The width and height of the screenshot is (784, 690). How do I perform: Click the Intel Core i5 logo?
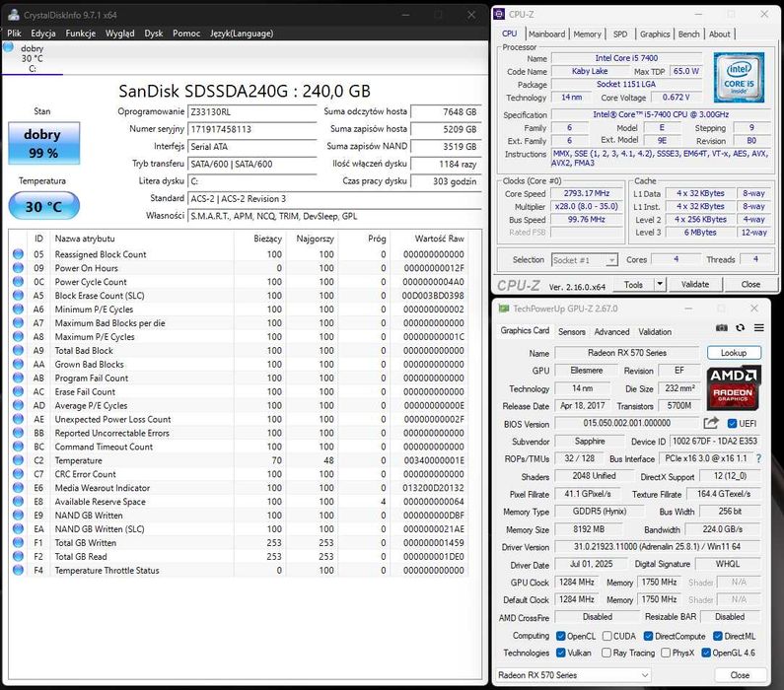739,78
